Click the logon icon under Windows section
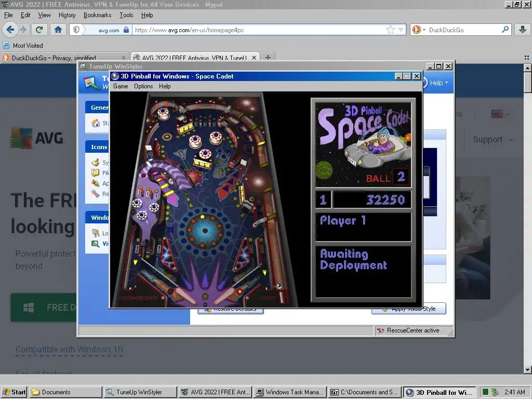The height and width of the screenshot is (399, 532). tap(96, 233)
